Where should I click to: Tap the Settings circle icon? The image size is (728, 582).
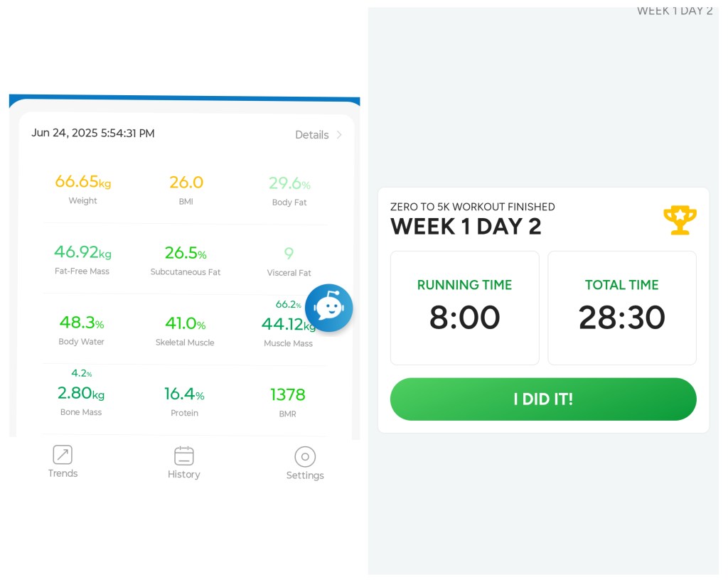(x=305, y=456)
